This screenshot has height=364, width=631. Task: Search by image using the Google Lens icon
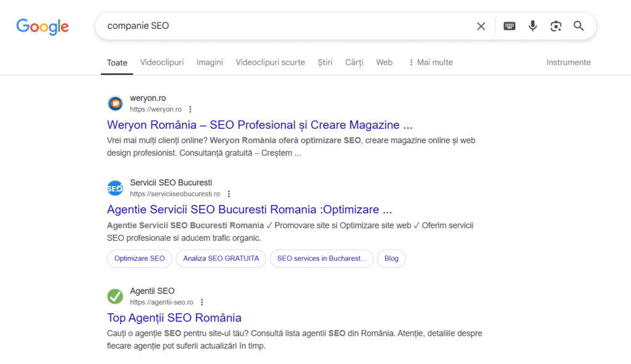(x=556, y=26)
